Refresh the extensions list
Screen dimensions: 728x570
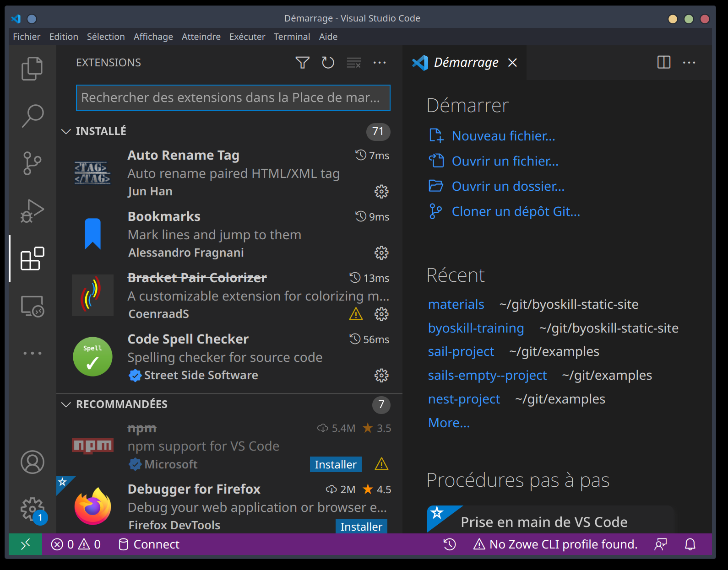328,63
